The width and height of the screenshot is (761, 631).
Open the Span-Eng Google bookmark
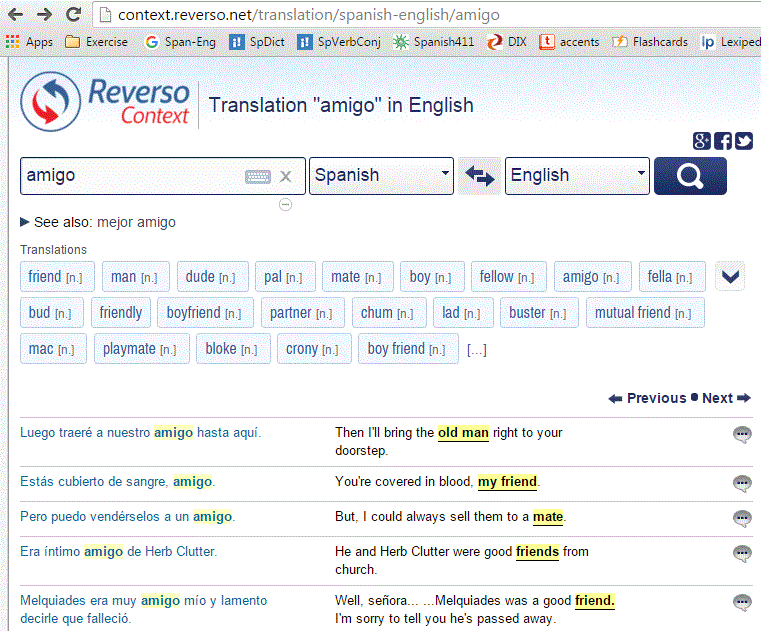pos(180,42)
